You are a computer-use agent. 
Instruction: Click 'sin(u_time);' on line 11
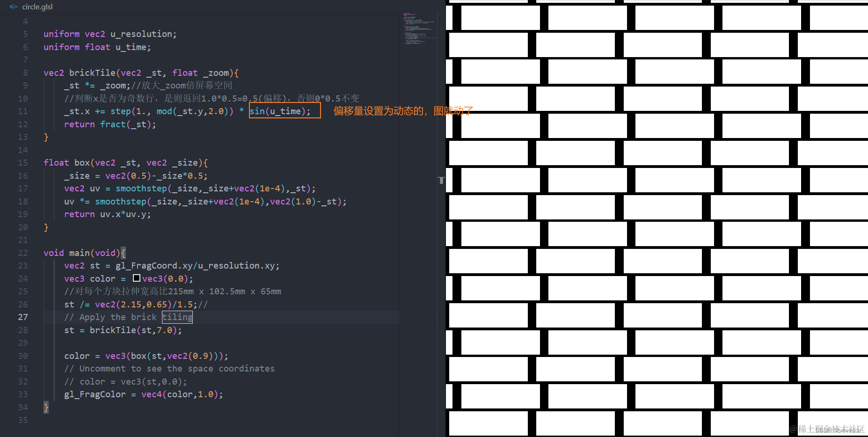pos(280,111)
